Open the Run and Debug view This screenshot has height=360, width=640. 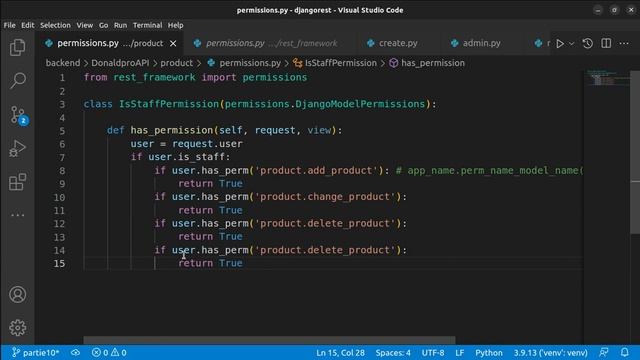click(x=17, y=149)
